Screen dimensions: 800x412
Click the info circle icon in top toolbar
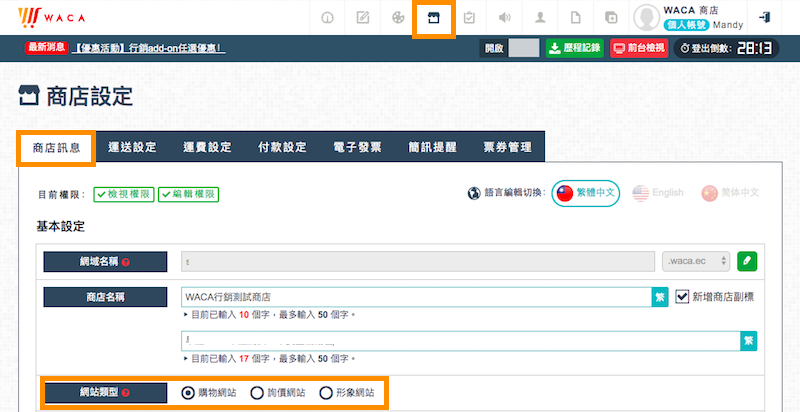[327, 18]
